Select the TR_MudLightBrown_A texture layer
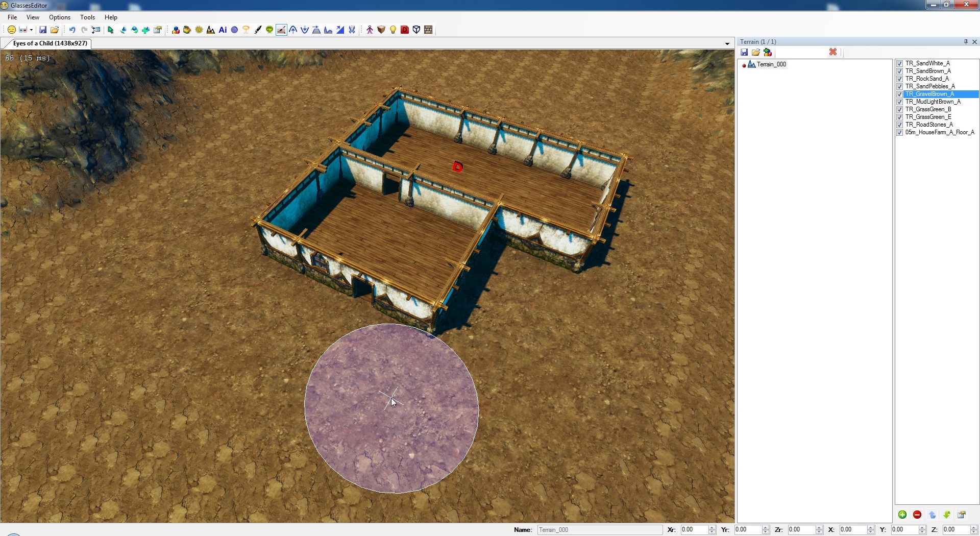980x536 pixels. (x=933, y=102)
